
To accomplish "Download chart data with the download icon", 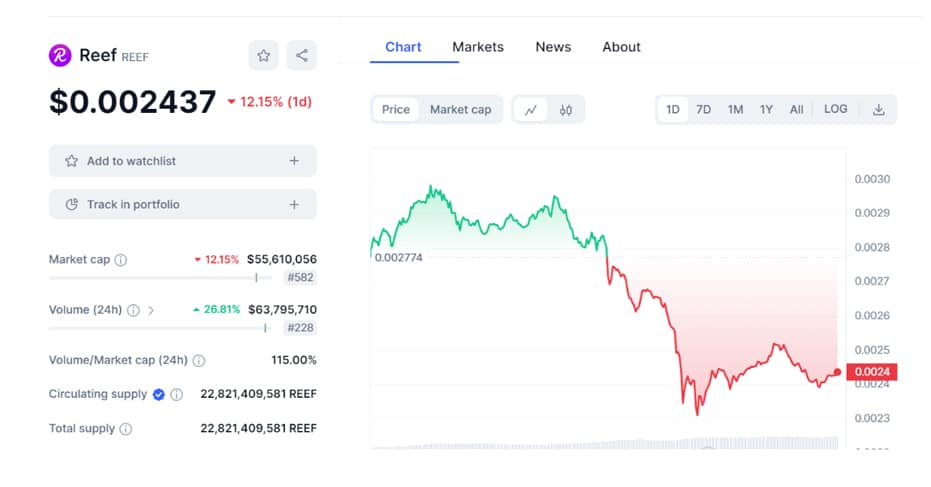I will pyautogui.click(x=879, y=110).
